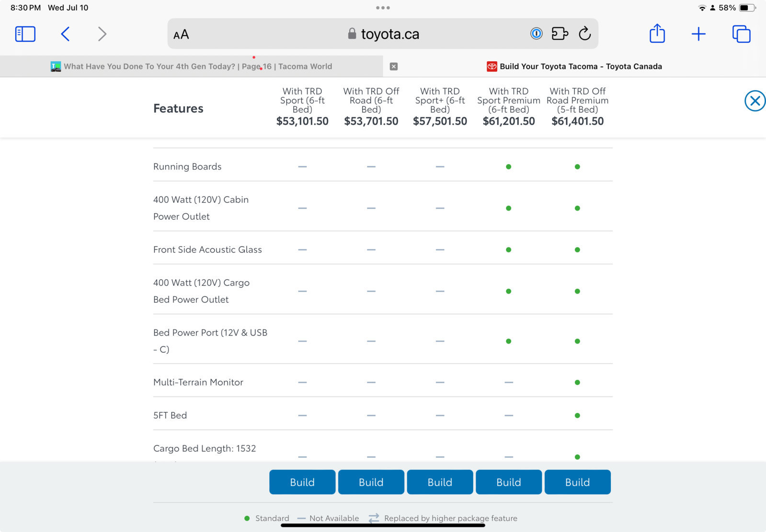The height and width of the screenshot is (532, 766).
Task: Select the $57,501.50 price
Action: point(440,121)
